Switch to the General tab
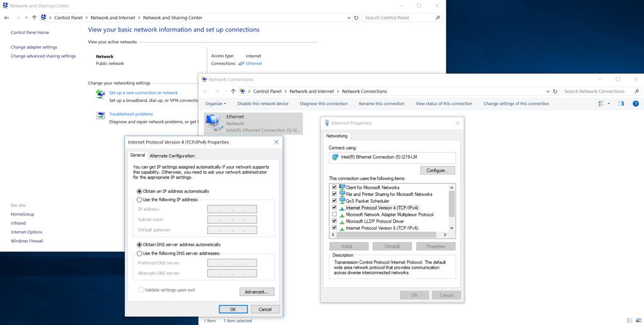 point(138,155)
